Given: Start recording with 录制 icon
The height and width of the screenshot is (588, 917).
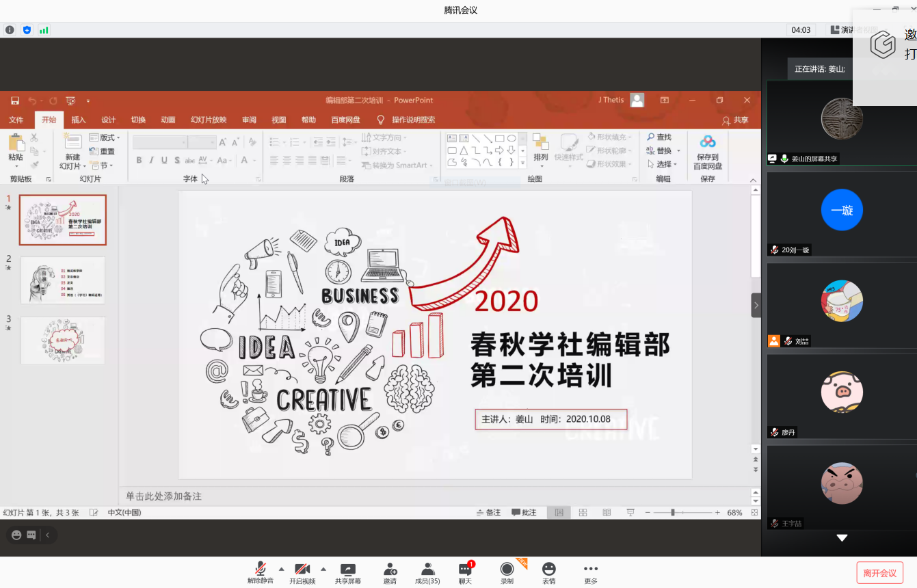Looking at the screenshot, I should tap(507, 569).
